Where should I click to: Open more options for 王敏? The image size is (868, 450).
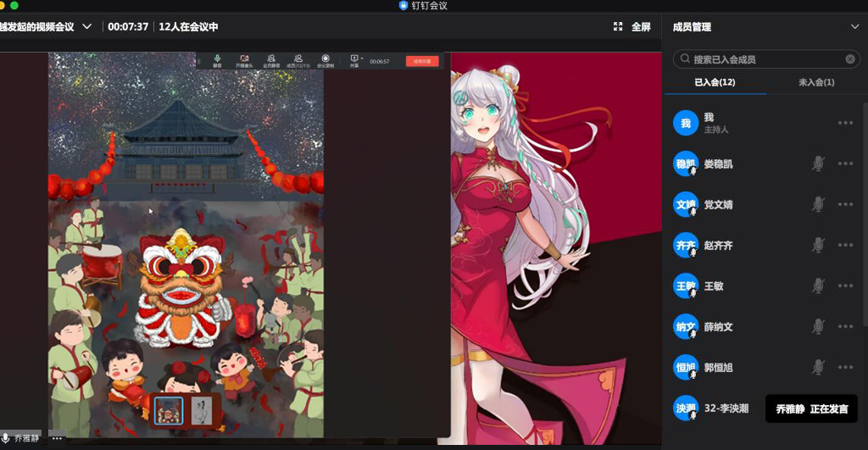(845, 286)
